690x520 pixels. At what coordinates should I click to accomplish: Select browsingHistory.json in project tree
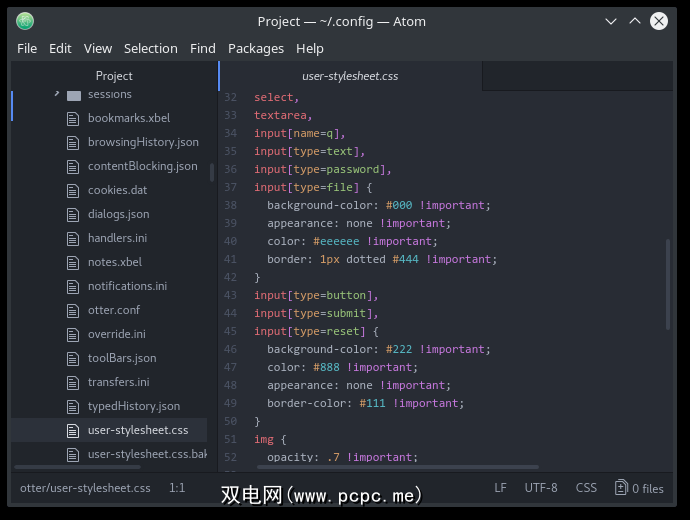point(143,142)
